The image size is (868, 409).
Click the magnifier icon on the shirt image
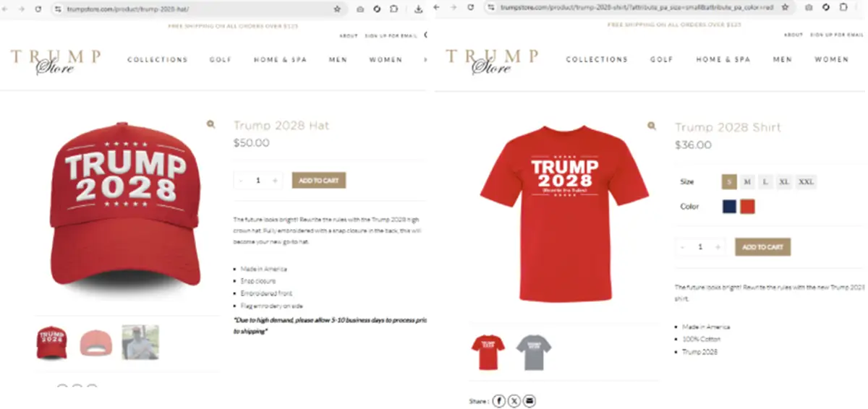tap(652, 126)
